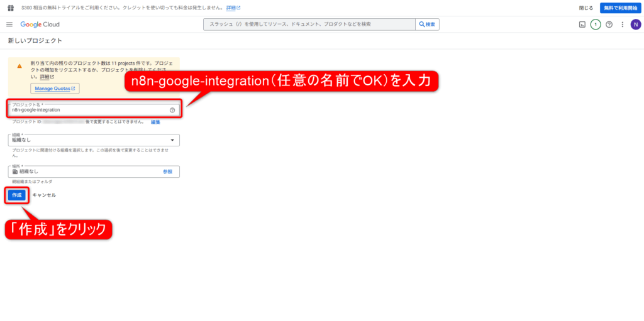Click 編集 to edit project ID
The height and width of the screenshot is (321, 644).
[x=155, y=122]
